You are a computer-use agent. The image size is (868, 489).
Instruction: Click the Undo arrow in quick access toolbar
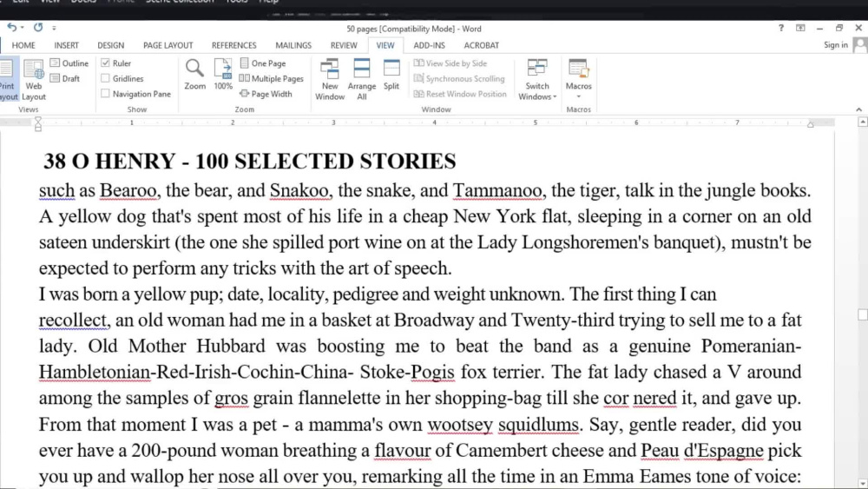11,27
